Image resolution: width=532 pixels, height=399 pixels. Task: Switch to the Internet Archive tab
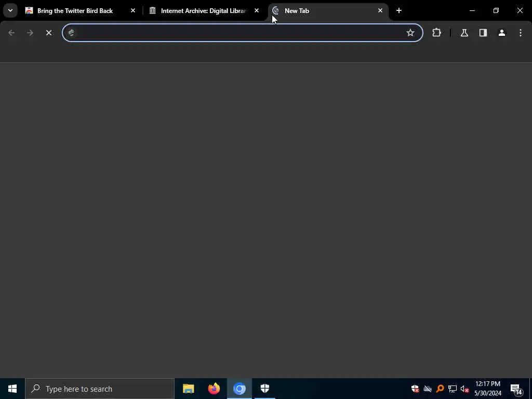[x=205, y=11]
